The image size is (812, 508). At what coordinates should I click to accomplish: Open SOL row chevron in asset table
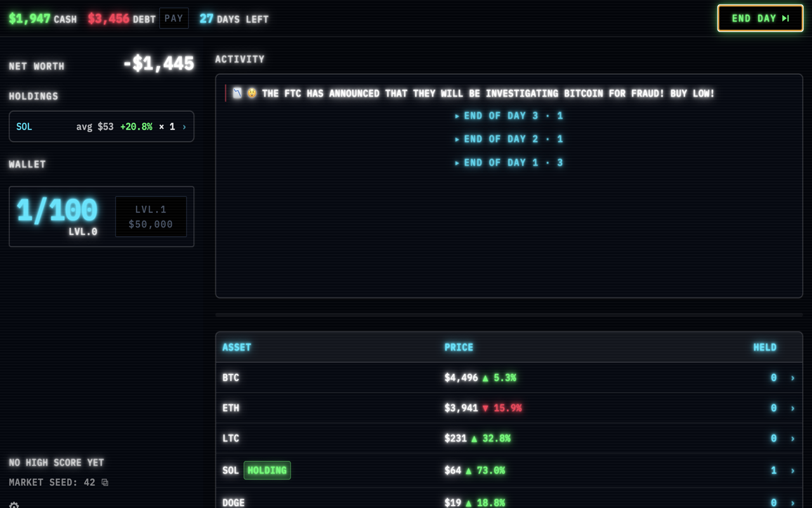(x=792, y=471)
